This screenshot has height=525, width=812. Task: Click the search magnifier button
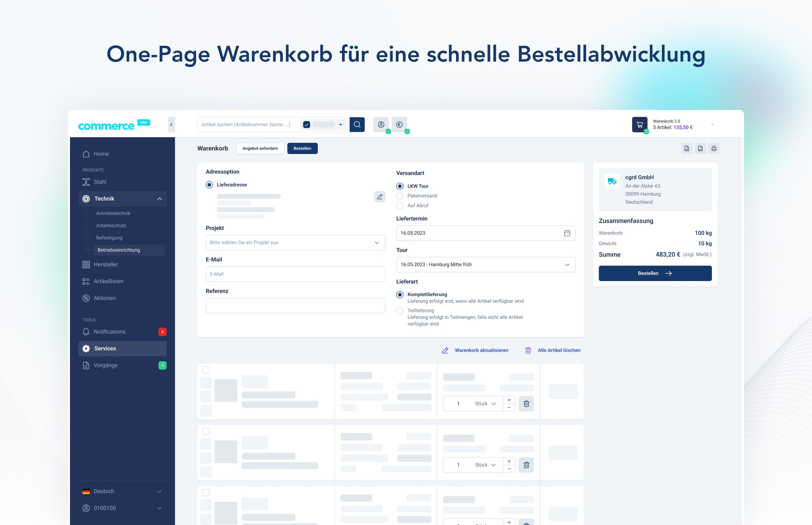tap(357, 125)
